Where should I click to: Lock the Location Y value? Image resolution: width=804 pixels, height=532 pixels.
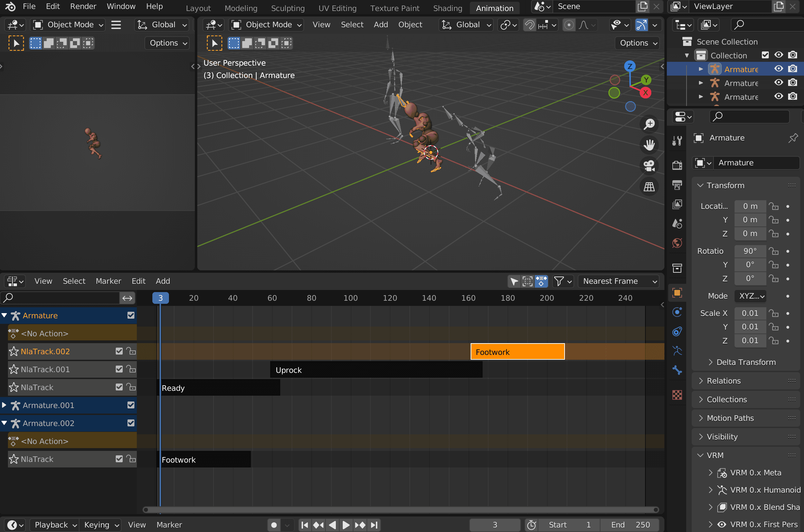pyautogui.click(x=774, y=220)
